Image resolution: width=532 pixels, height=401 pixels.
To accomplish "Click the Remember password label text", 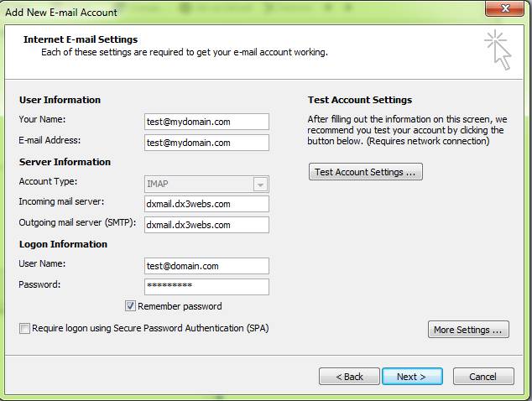I will (x=180, y=306).
